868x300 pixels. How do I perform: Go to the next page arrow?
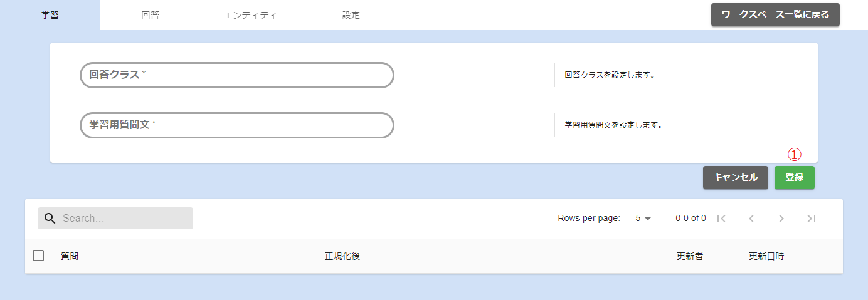(x=781, y=219)
